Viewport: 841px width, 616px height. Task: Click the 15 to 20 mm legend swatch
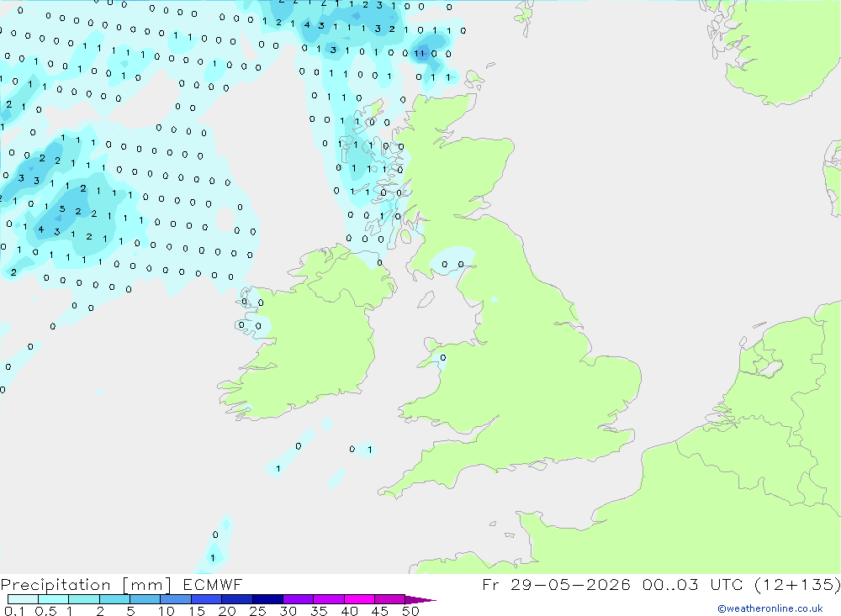pyautogui.click(x=206, y=599)
